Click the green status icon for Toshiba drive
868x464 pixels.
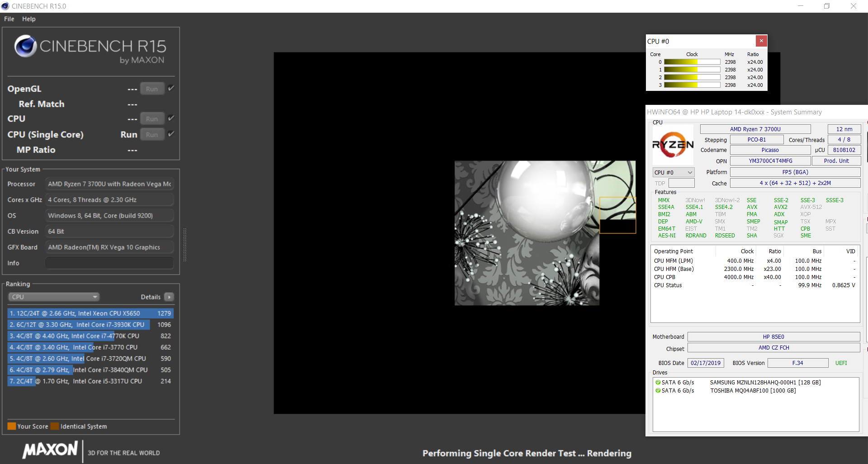(658, 391)
